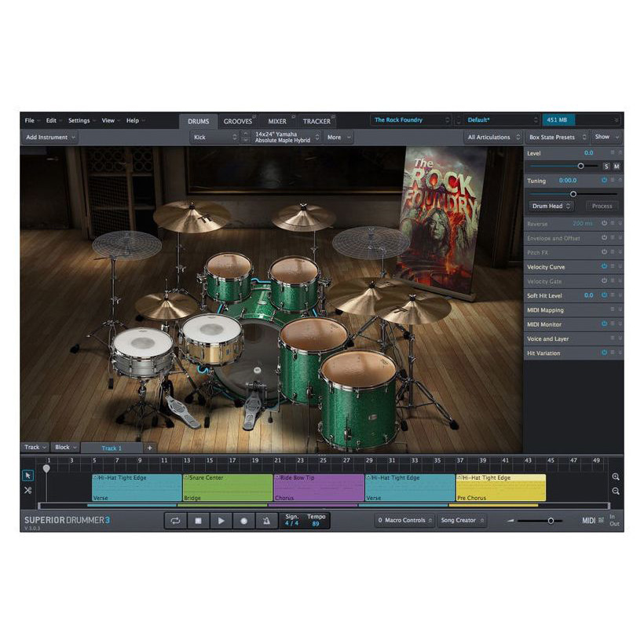Open the Tuning row menu icon

click(x=613, y=181)
